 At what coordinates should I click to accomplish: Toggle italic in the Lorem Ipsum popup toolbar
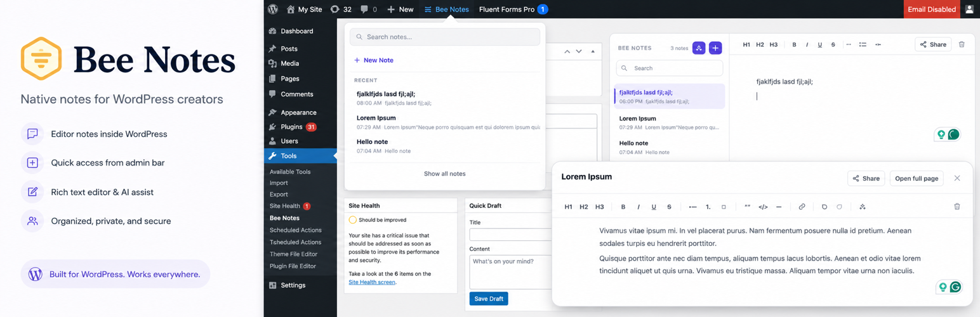point(639,207)
